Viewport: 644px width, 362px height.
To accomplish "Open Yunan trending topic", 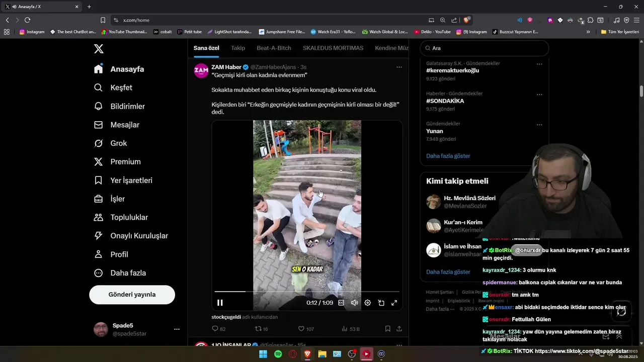I will coord(435,131).
